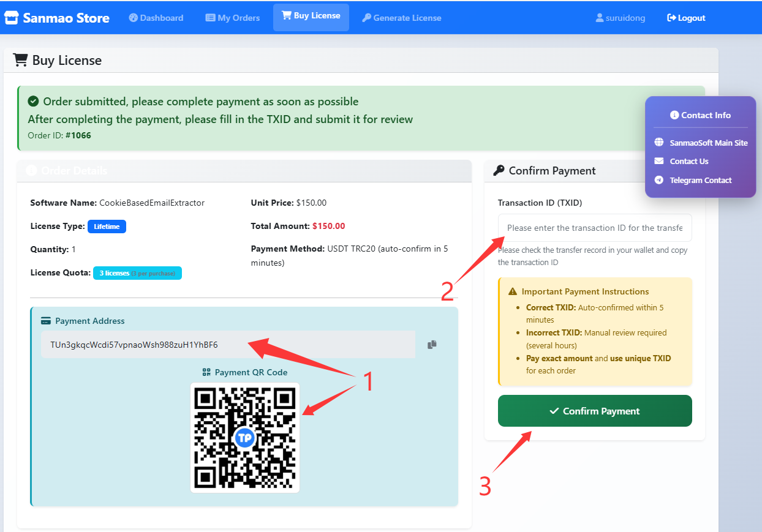The height and width of the screenshot is (532, 762).
Task: Click the Lifetime license type badge
Action: click(x=107, y=227)
